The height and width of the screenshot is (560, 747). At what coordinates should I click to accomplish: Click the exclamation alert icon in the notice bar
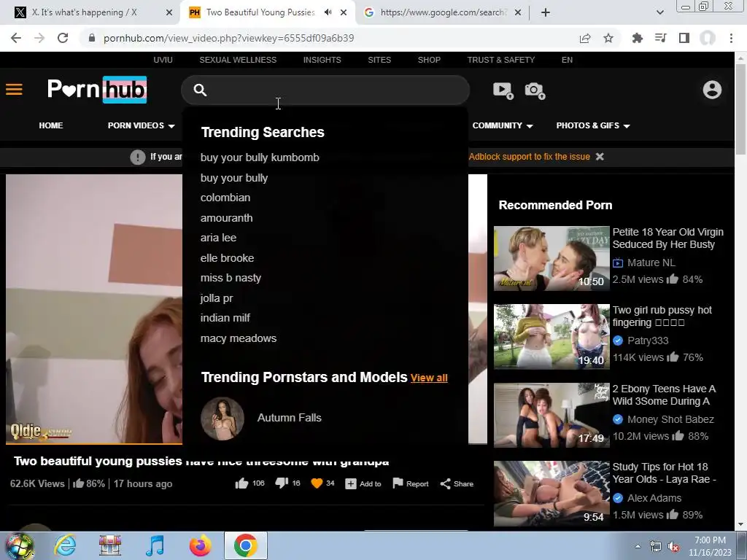[x=138, y=157]
